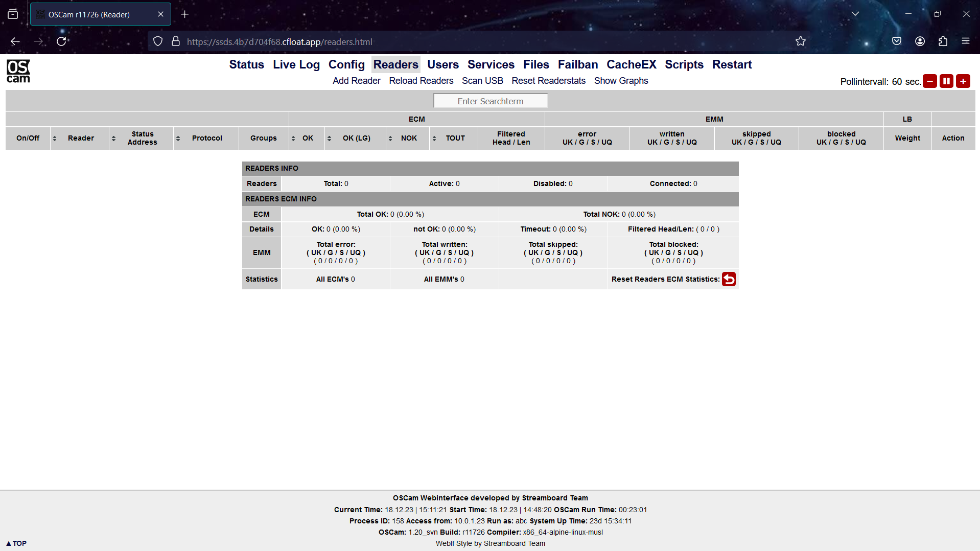Bookmark this page with the star icon
This screenshot has height=551, width=980.
coord(800,41)
